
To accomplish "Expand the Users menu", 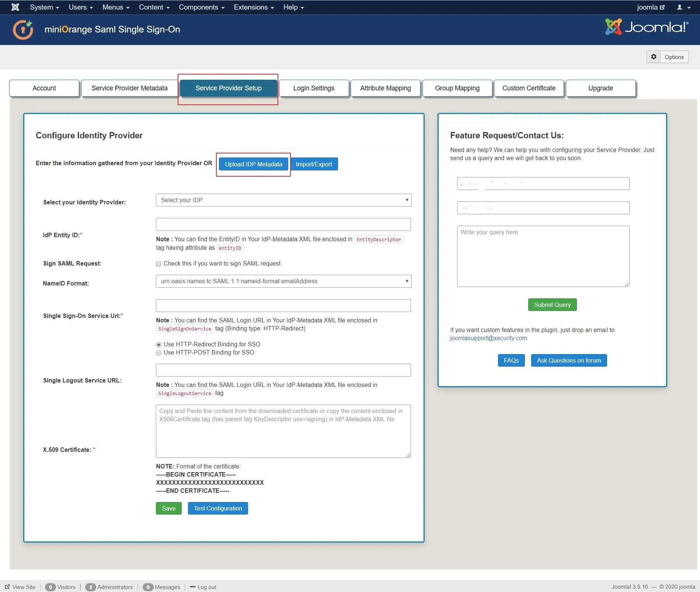I will 81,7.
